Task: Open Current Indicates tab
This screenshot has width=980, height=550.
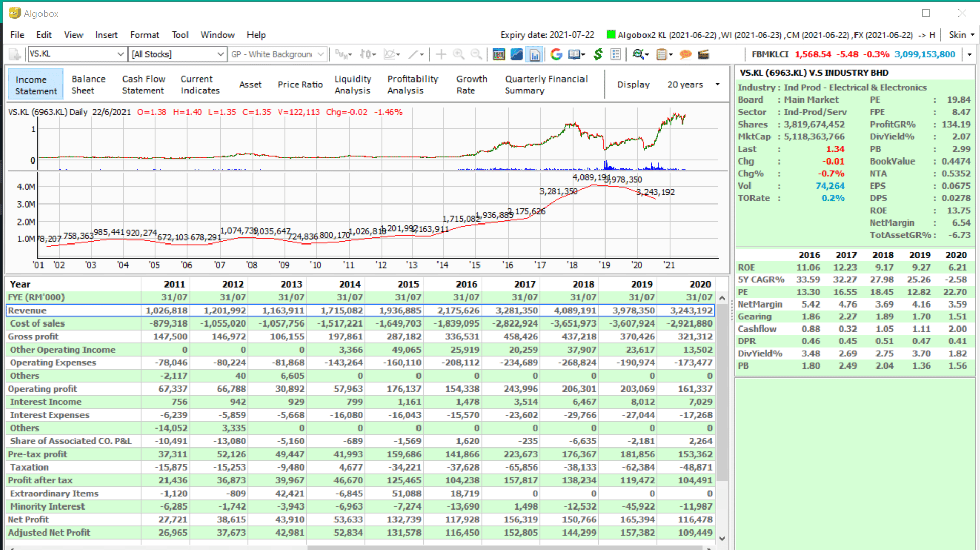Action: [200, 85]
